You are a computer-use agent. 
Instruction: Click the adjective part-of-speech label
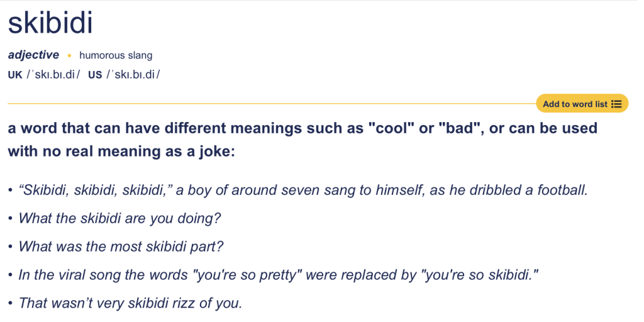pyautogui.click(x=33, y=55)
